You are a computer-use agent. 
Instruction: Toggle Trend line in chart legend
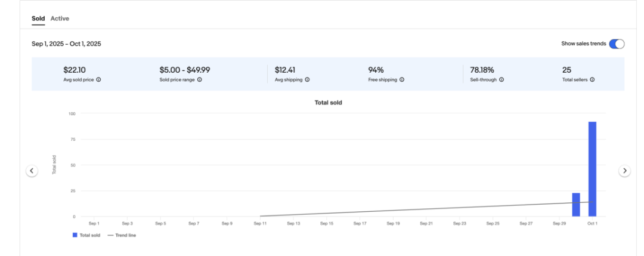coord(122,235)
